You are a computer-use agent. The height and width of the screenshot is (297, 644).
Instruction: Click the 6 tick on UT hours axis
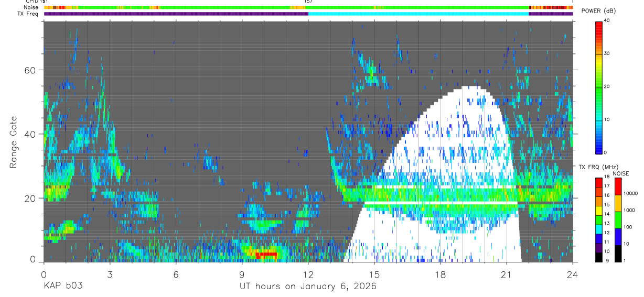pyautogui.click(x=176, y=274)
